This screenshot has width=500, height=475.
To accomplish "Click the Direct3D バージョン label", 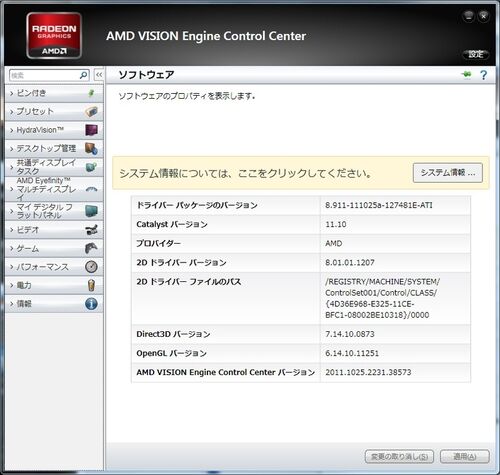I will click(173, 334).
